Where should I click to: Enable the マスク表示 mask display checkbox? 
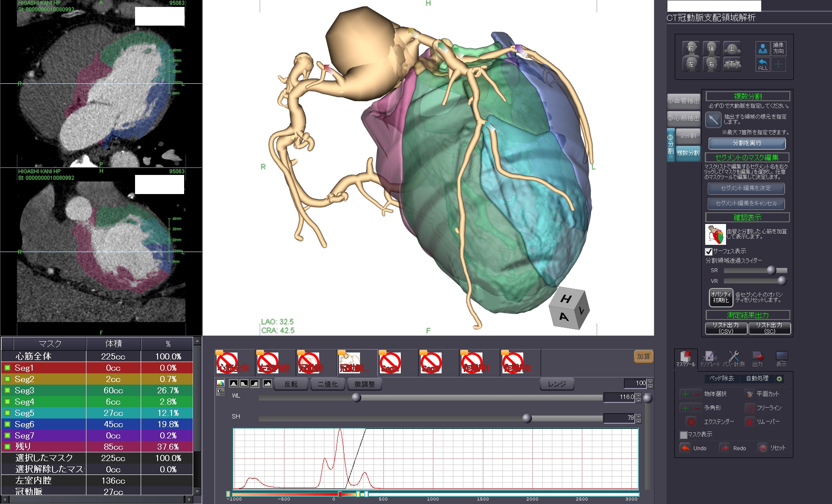click(683, 435)
